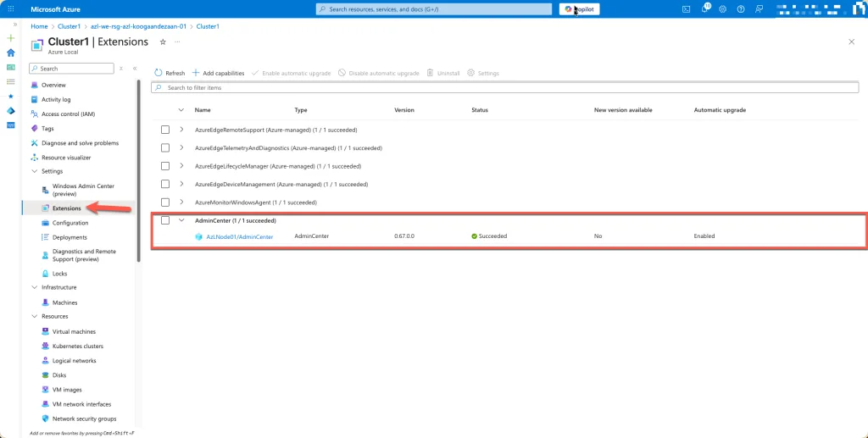868x438 pixels.
Task: Open Cloud Shell icon in top bar
Action: tap(687, 8)
